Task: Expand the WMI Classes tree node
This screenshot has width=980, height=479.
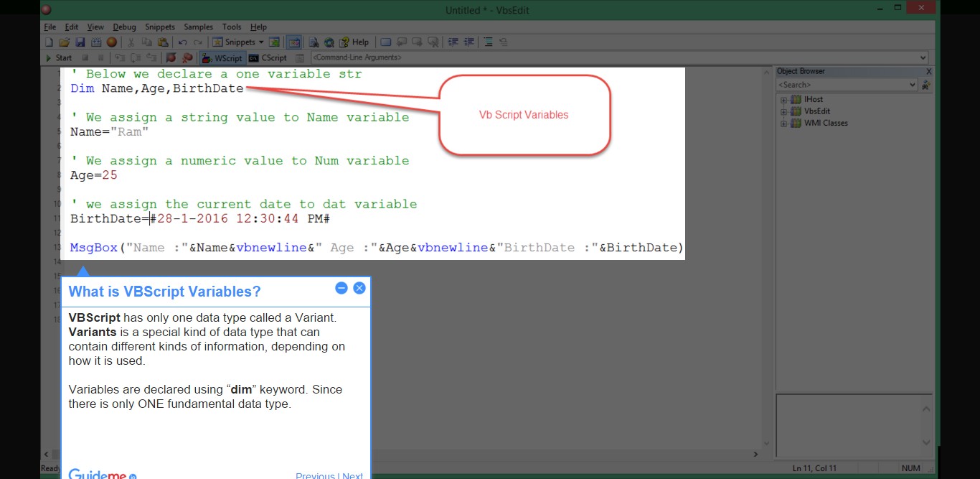Action: [784, 123]
